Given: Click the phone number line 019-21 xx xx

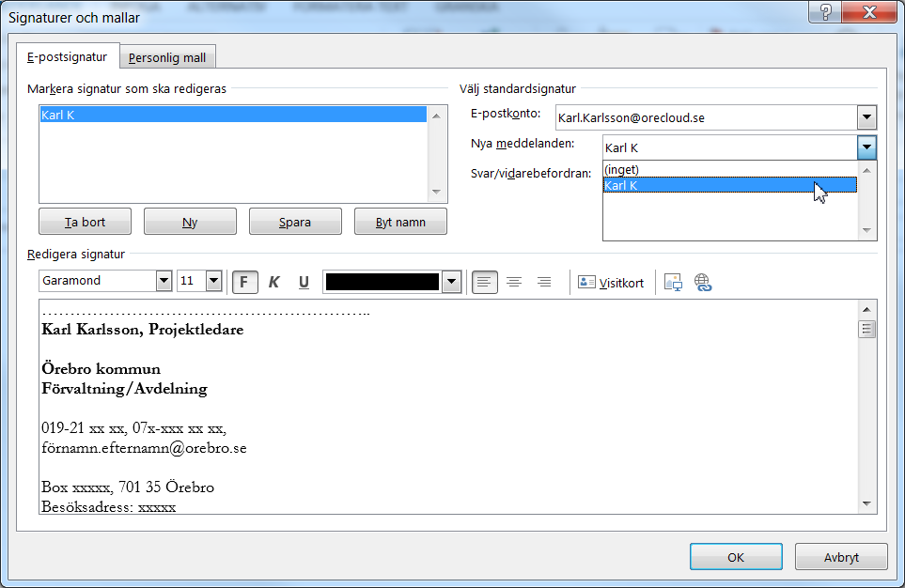Looking at the screenshot, I should click(x=133, y=428).
